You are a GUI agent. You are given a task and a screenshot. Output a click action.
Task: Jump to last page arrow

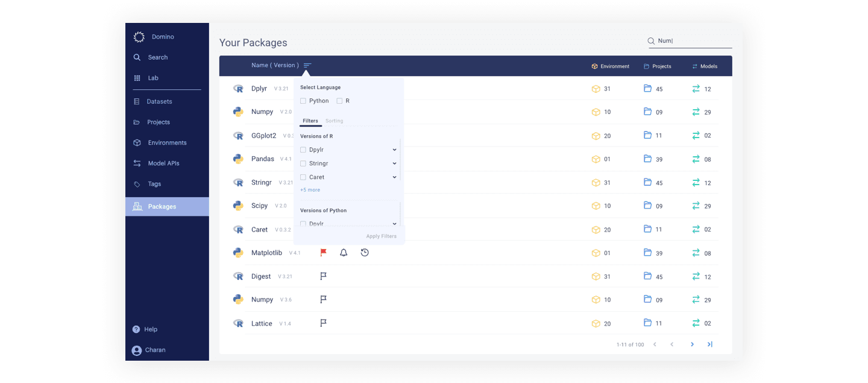point(710,344)
